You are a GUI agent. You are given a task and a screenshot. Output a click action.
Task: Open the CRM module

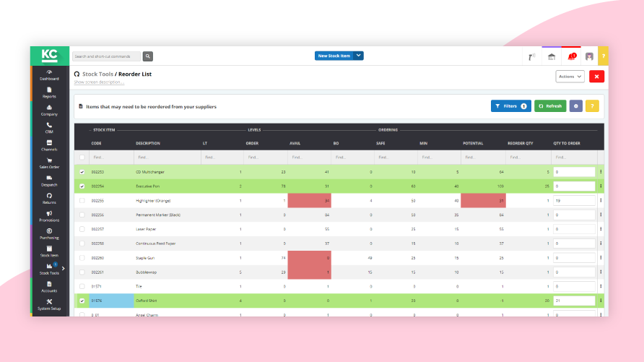(49, 128)
